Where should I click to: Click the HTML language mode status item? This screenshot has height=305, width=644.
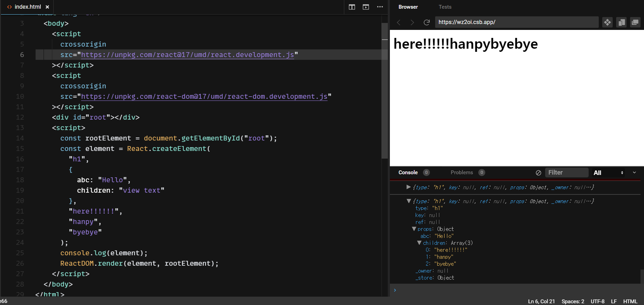pos(630,302)
